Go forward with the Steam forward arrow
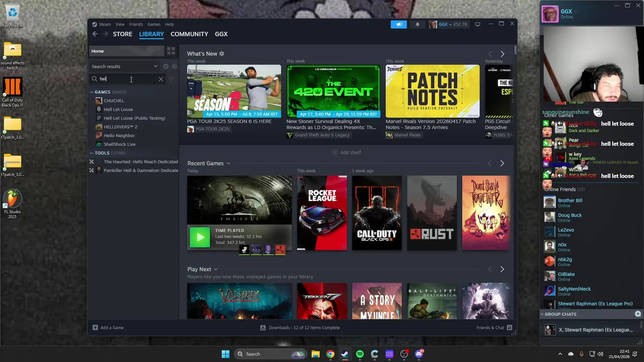 pyautogui.click(x=105, y=34)
